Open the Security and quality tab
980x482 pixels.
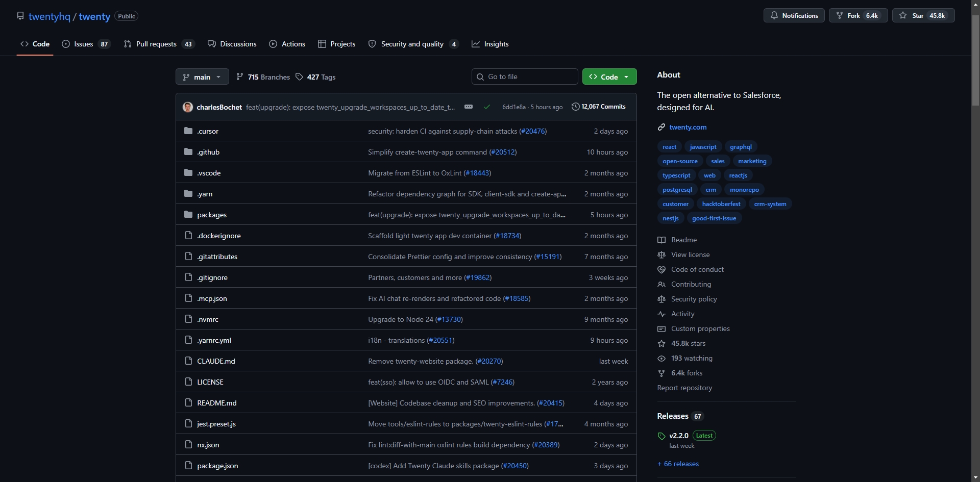click(413, 44)
